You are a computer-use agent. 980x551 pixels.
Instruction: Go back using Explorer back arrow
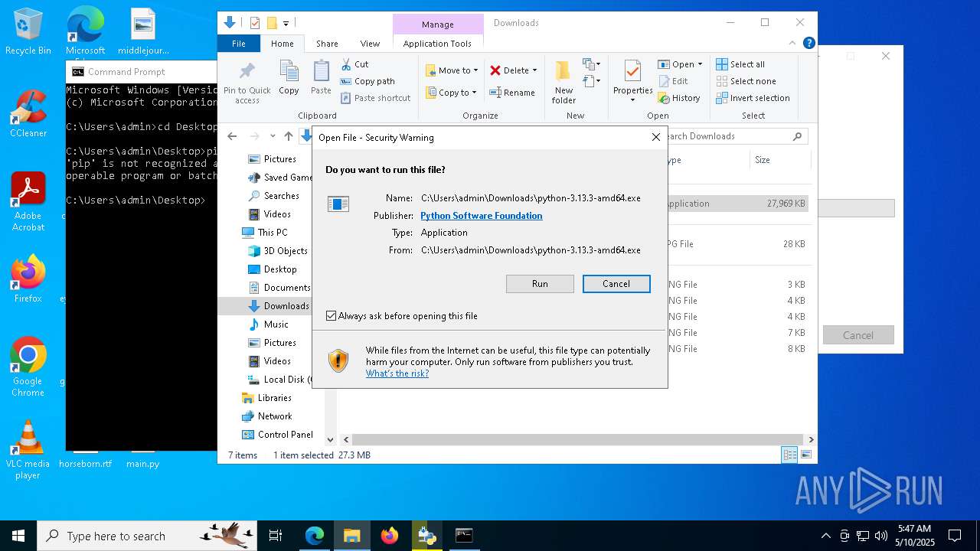pos(232,136)
